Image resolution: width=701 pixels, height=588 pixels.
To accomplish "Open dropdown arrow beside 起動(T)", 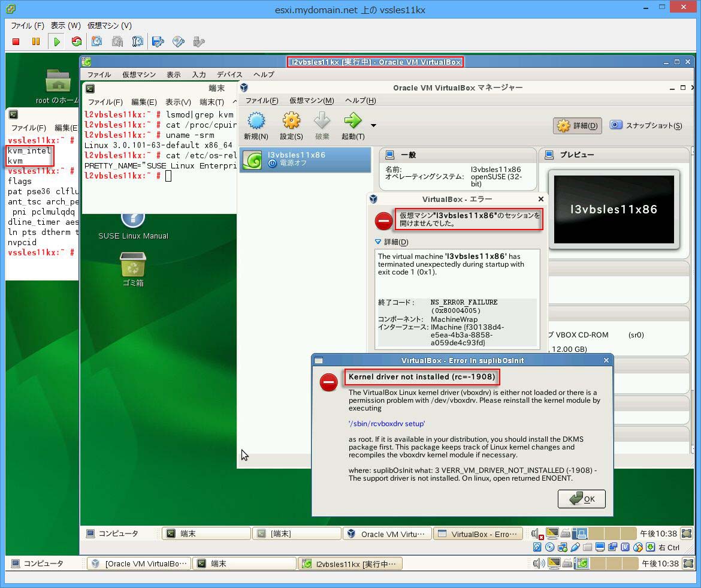I will (x=373, y=126).
